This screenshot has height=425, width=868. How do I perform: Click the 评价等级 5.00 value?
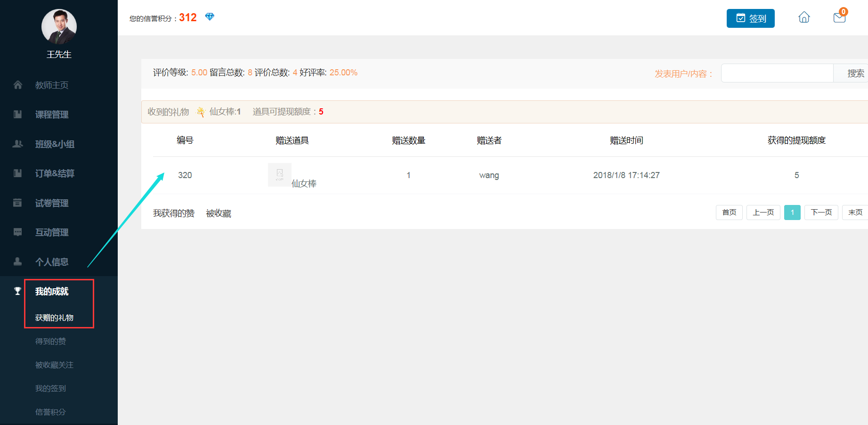[x=199, y=73]
